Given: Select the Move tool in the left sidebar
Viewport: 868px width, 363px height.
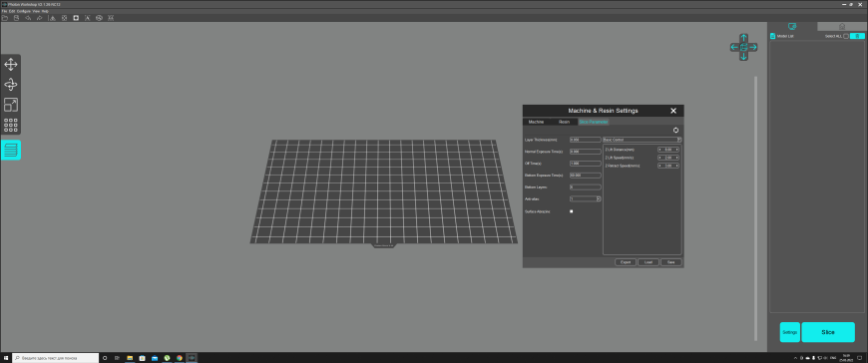Looking at the screenshot, I should coord(11,65).
